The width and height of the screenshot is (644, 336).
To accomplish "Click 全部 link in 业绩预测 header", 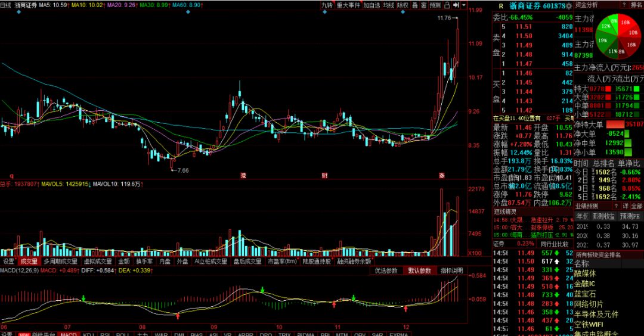I will coord(637,206).
